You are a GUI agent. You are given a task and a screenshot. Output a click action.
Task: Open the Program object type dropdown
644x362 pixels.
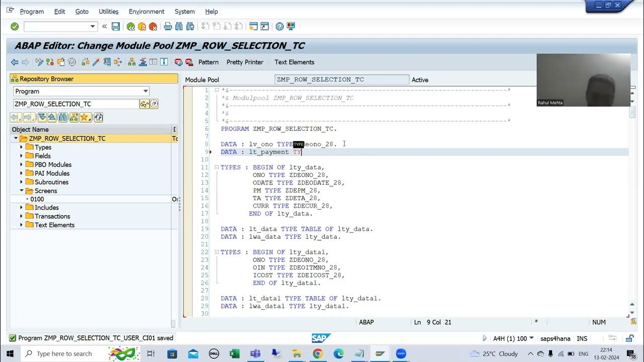145,91
